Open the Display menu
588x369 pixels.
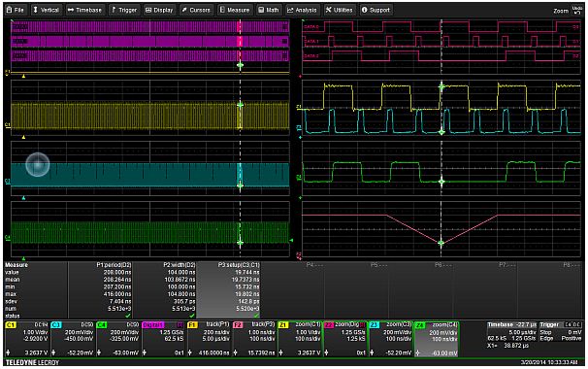coord(159,10)
